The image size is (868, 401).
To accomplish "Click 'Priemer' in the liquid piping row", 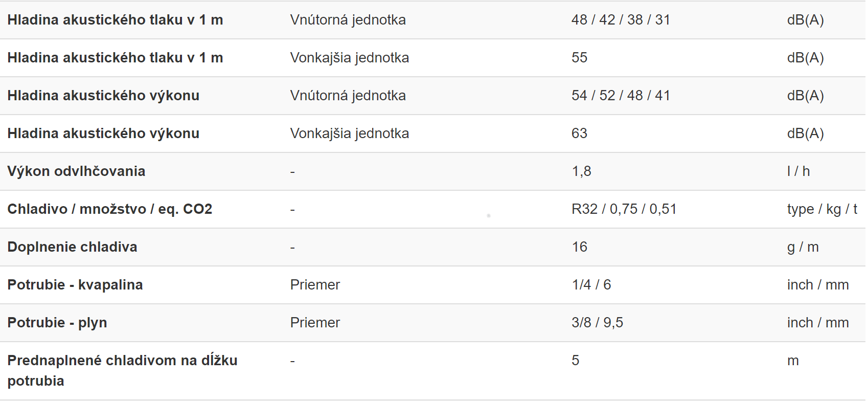I will (315, 285).
